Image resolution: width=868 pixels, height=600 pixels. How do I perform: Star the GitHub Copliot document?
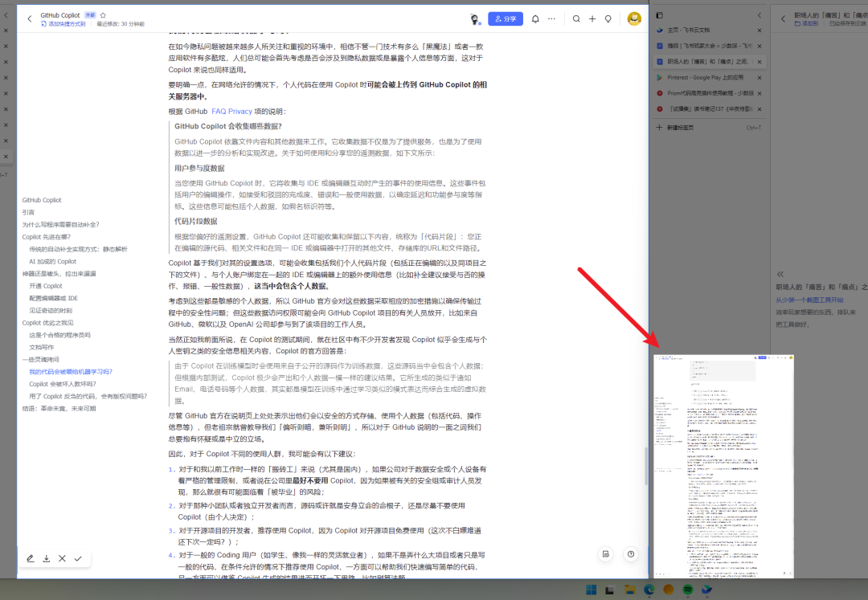[103, 15]
